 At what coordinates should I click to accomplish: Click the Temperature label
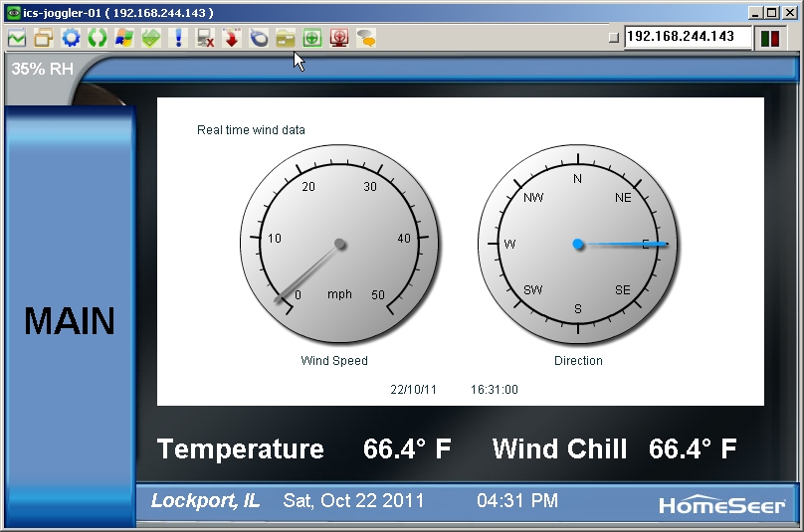point(241,449)
